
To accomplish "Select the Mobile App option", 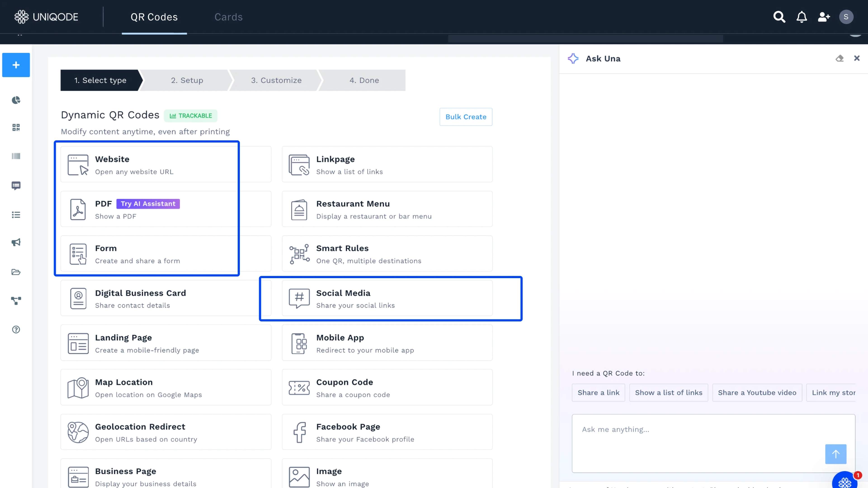I will click(387, 343).
